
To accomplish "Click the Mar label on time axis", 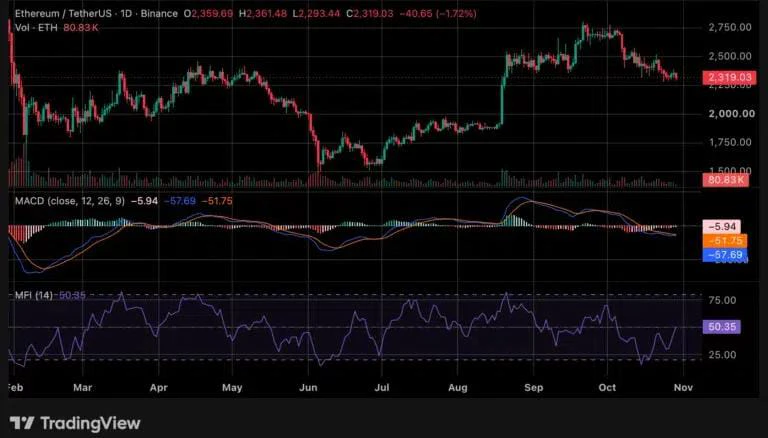I will point(82,388).
